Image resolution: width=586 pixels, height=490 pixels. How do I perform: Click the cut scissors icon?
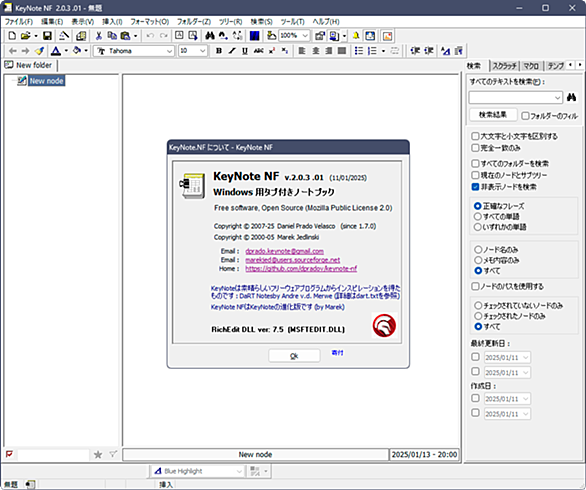[99, 36]
